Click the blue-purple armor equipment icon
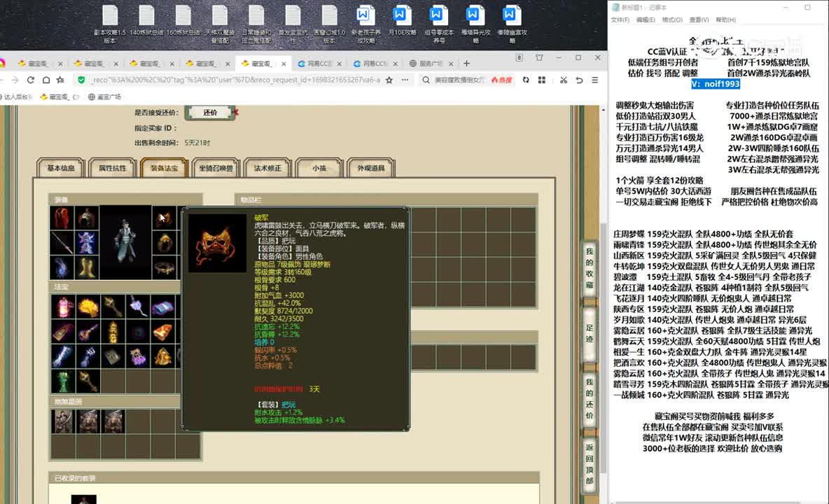This screenshot has width=829, height=504. pos(87,242)
